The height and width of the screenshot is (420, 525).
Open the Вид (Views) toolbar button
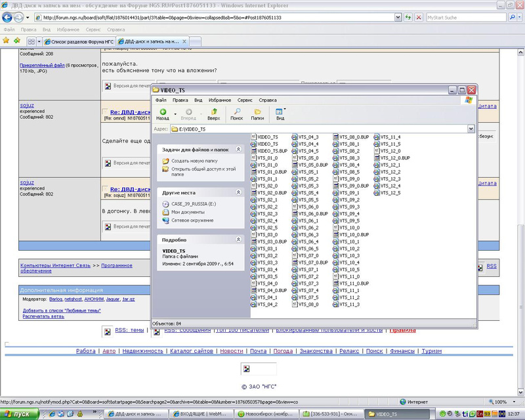click(280, 114)
